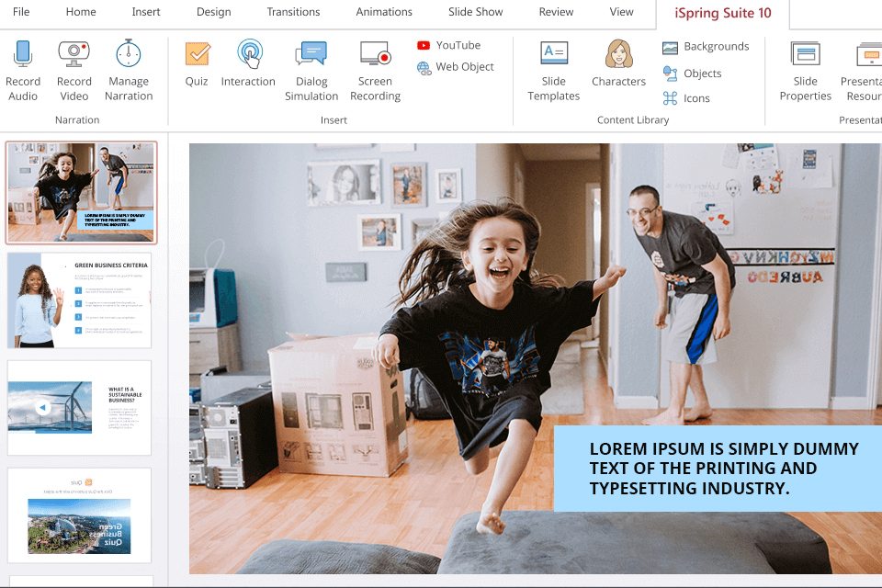Open Manage Narration

[x=129, y=71]
